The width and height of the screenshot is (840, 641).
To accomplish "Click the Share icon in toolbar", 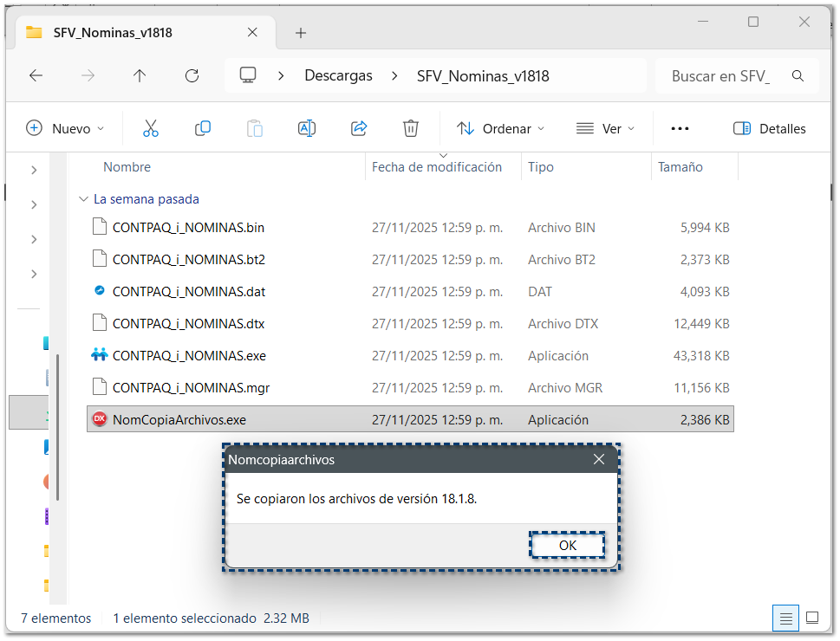I will coord(358,128).
